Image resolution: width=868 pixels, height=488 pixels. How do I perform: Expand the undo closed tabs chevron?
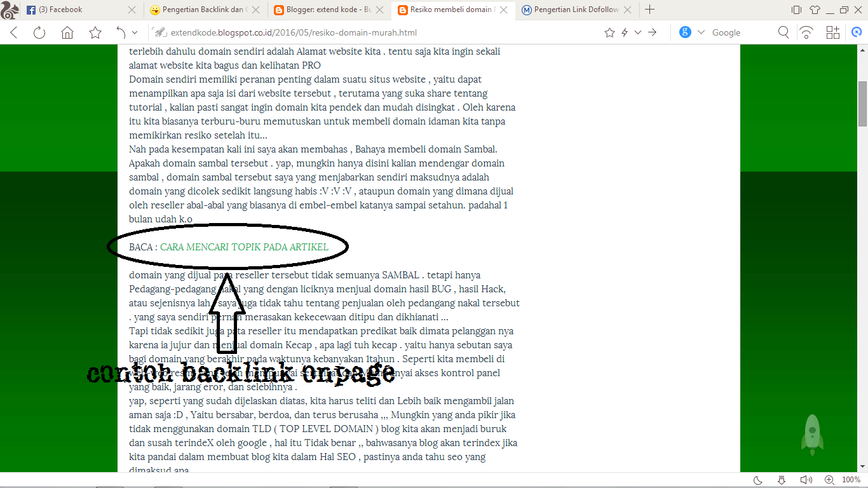133,32
